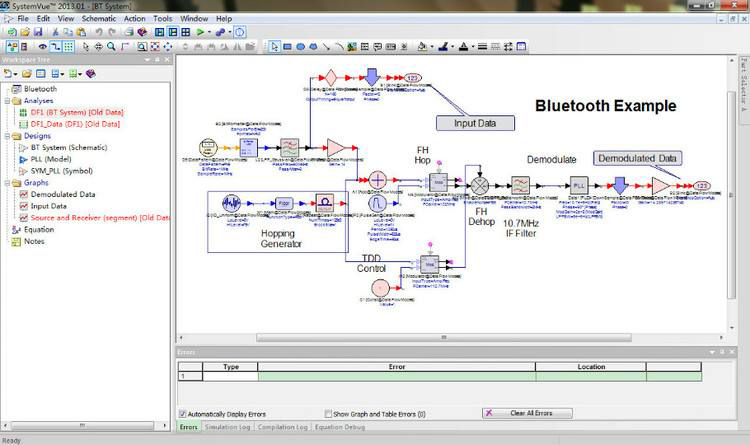Screen dimensions: 750x445
Task: Select the Arc curve drawing tool
Action: pos(339,46)
